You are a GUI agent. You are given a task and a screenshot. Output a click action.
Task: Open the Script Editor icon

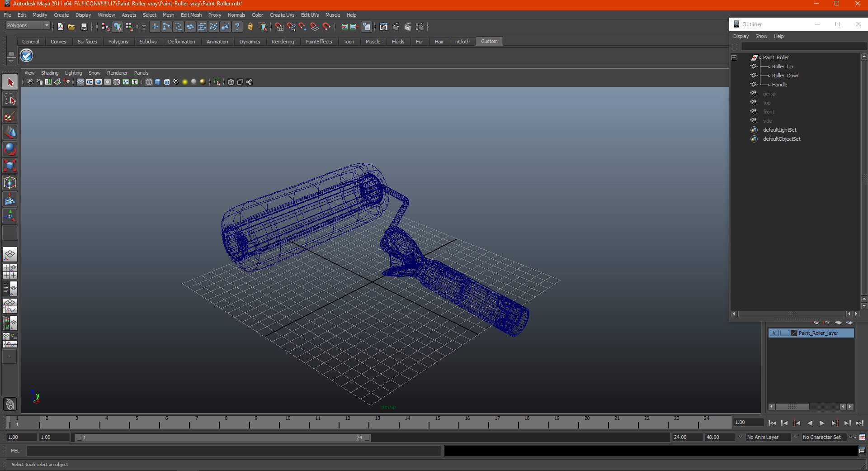[x=862, y=451]
